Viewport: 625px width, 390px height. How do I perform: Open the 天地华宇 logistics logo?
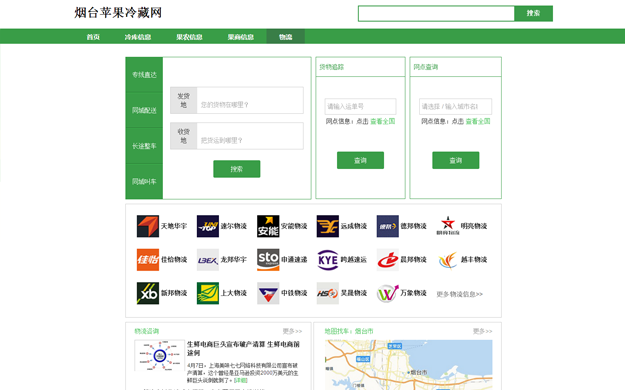click(x=148, y=226)
